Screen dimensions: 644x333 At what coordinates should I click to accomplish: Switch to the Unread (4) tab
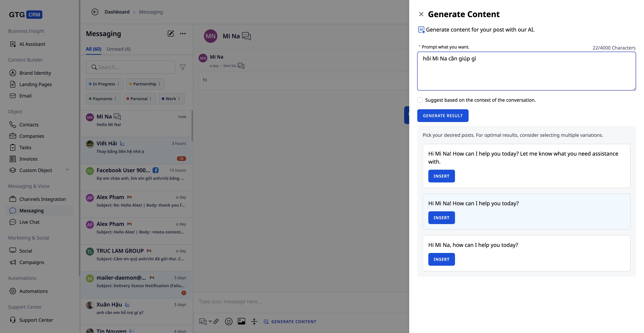pyautogui.click(x=119, y=49)
